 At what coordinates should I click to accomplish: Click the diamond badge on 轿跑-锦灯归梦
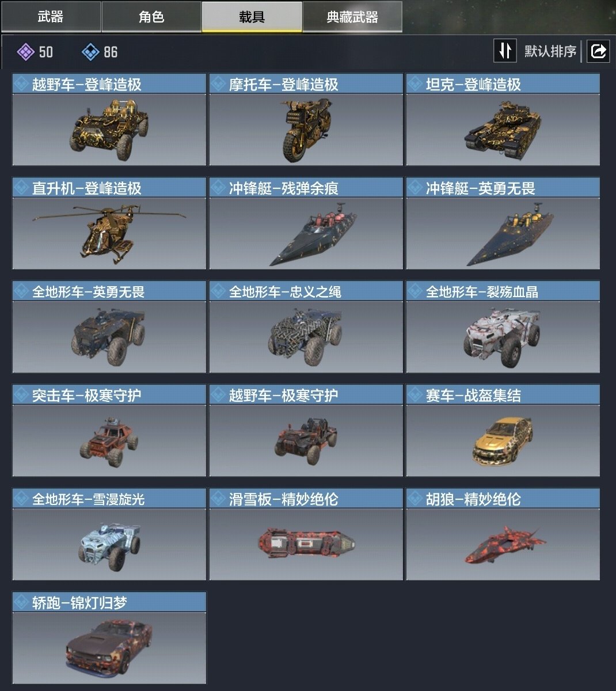click(22, 602)
